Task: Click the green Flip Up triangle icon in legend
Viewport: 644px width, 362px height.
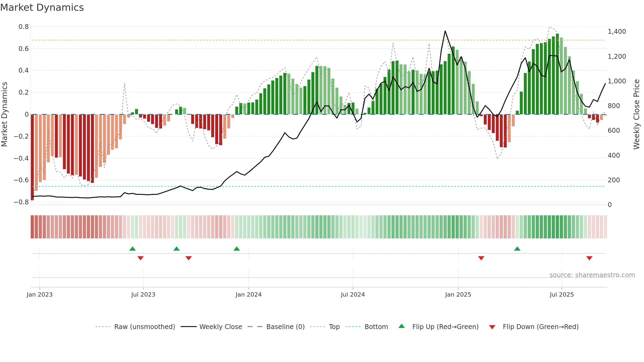Action: click(x=401, y=326)
